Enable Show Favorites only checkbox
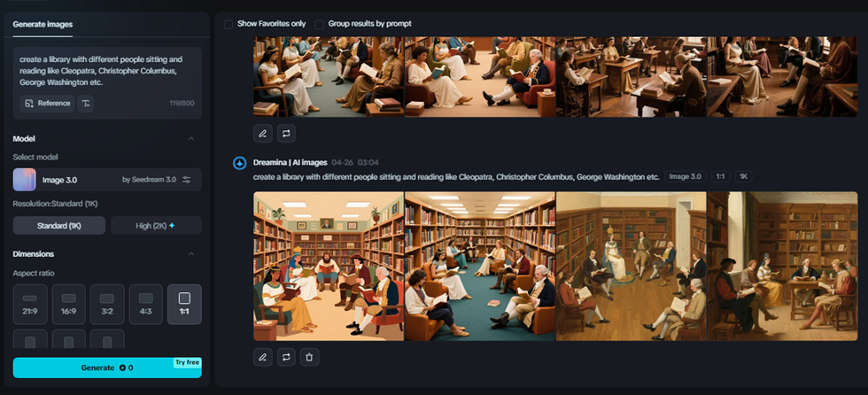 229,24
